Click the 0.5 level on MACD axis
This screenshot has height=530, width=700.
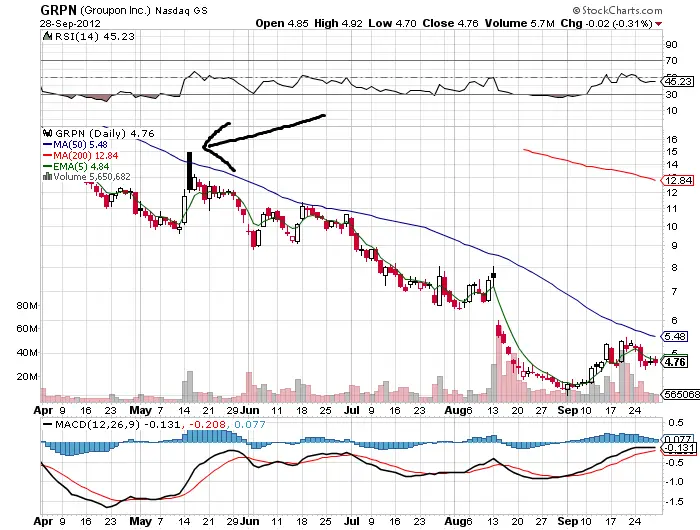click(x=676, y=422)
